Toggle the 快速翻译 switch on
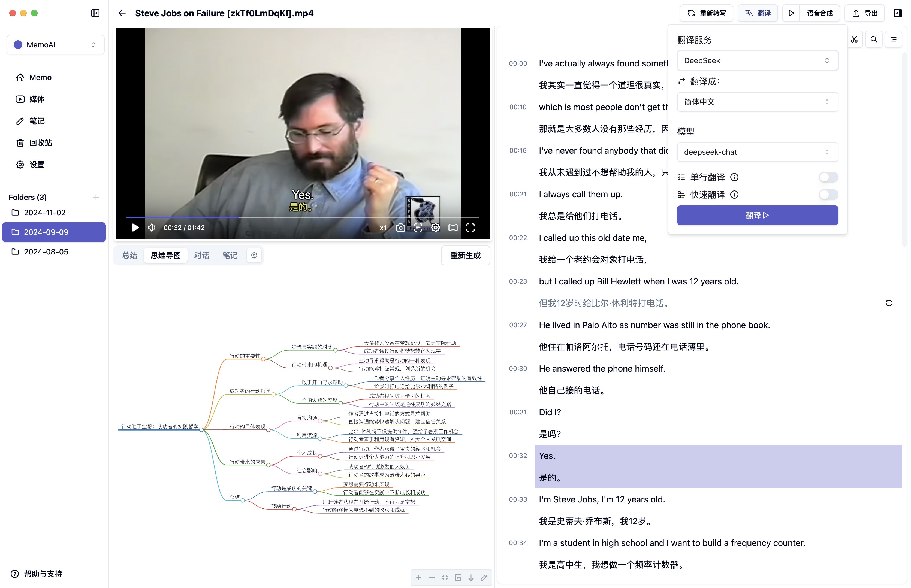 click(828, 195)
